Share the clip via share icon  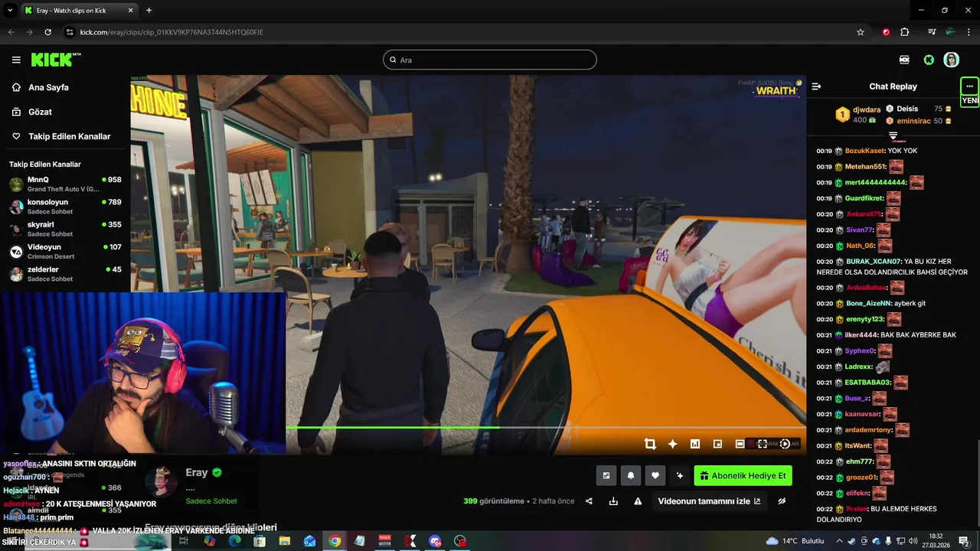point(589,501)
